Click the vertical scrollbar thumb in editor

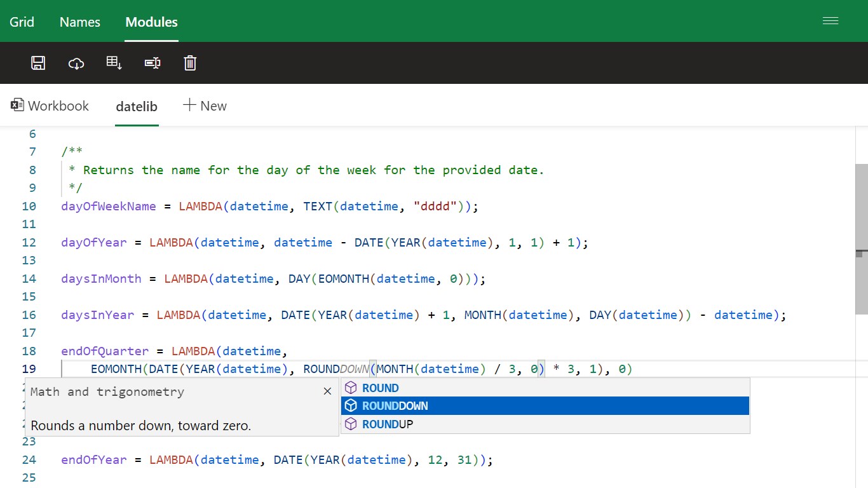861,238
